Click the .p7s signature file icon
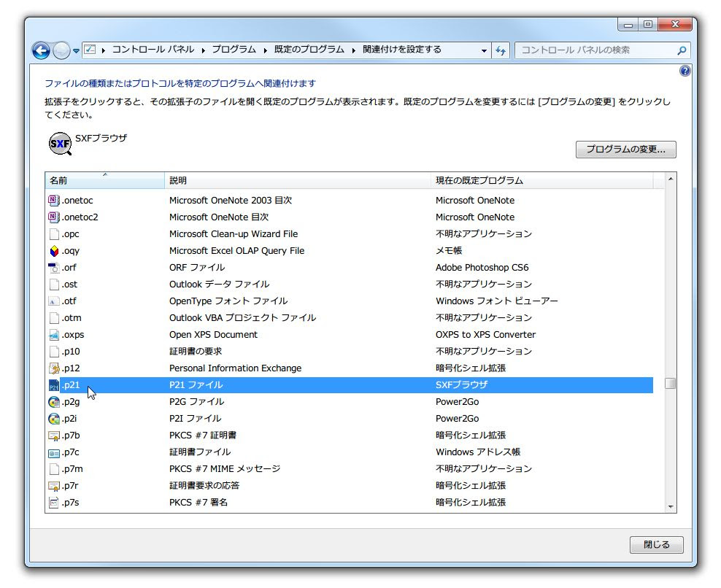 (54, 503)
